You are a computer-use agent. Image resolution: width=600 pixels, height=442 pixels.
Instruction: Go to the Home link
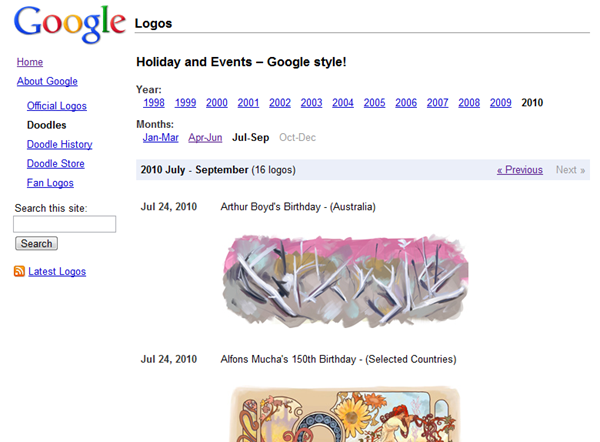point(30,62)
